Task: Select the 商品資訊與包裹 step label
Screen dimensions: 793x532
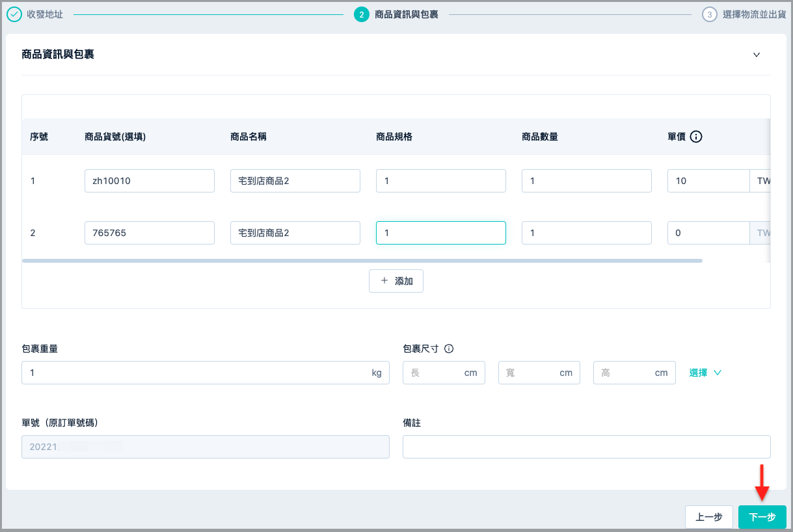Action: coord(407,14)
